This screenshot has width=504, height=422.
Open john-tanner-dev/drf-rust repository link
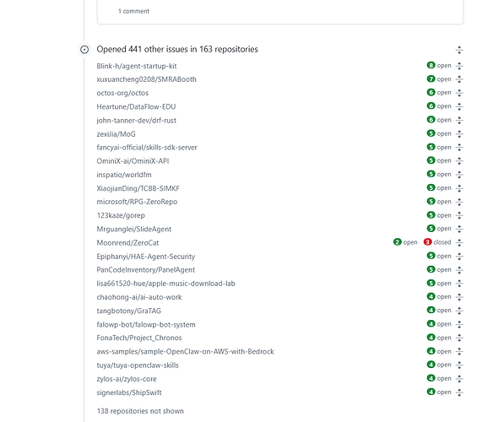pos(136,121)
